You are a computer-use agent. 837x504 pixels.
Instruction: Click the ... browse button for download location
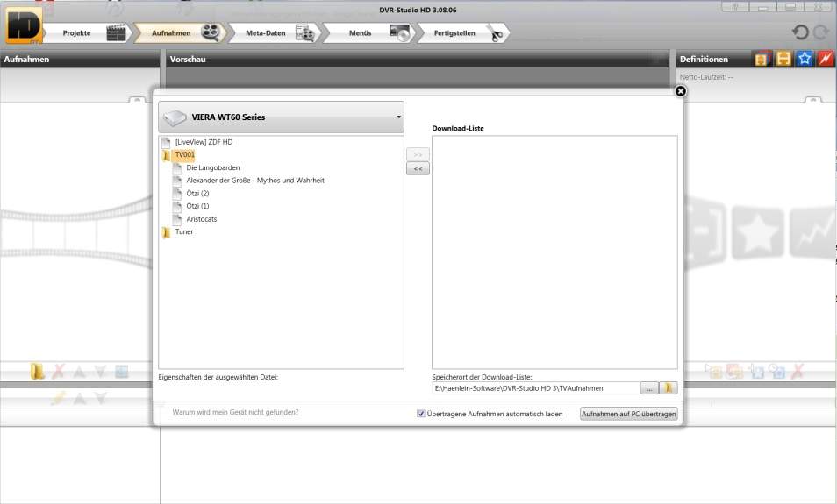tap(649, 388)
